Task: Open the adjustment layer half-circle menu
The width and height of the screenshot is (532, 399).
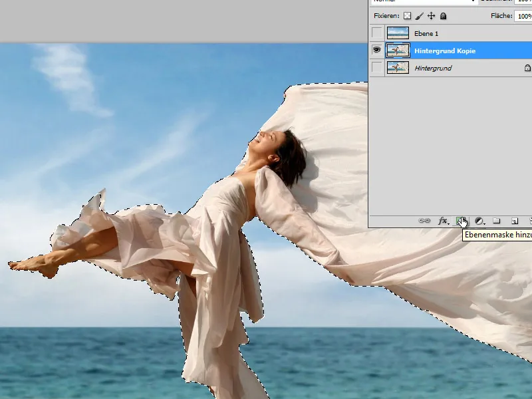Action: (x=479, y=221)
